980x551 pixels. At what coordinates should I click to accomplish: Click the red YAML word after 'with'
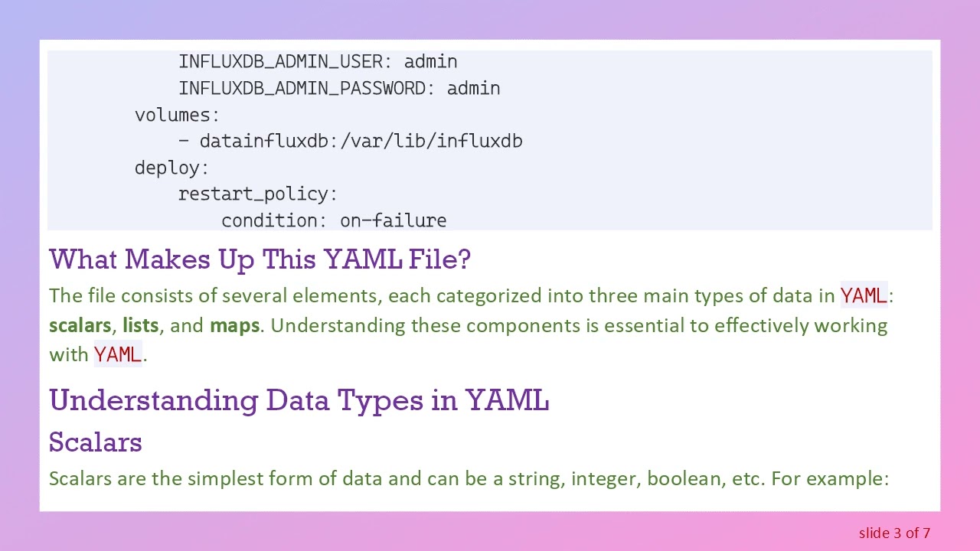coord(117,354)
